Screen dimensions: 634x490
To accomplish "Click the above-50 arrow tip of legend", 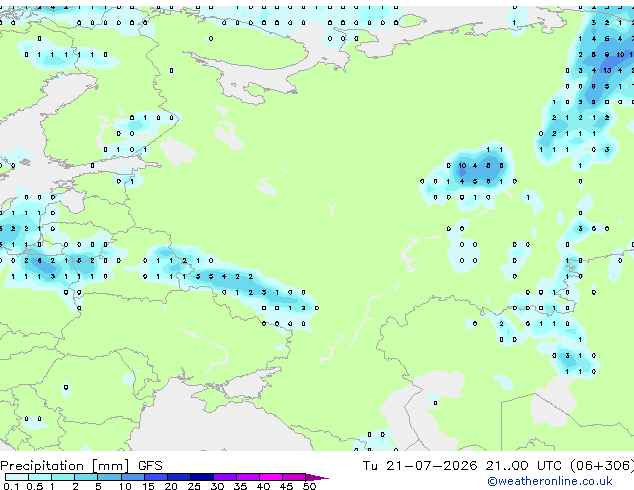I will tap(317, 477).
